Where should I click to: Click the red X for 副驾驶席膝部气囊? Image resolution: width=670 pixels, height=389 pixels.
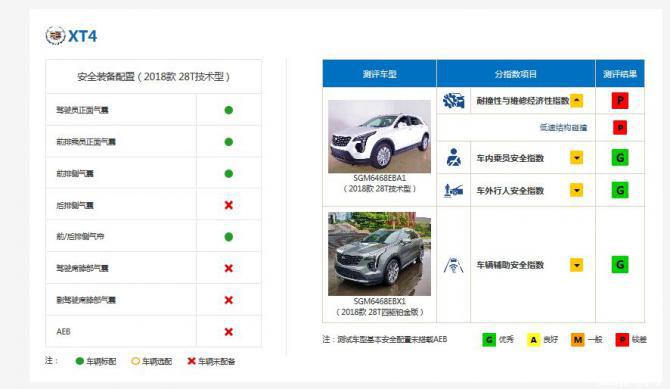point(229,300)
